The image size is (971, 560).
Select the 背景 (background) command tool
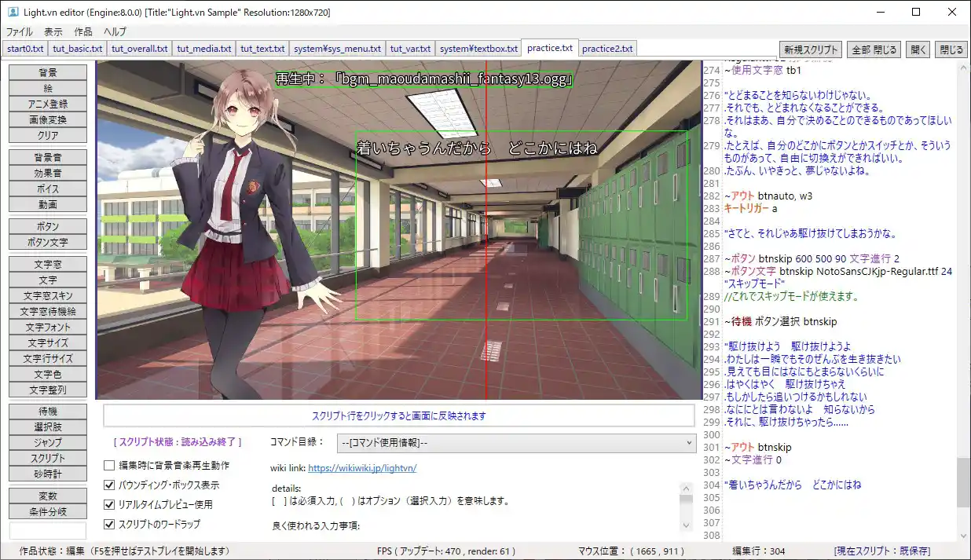click(x=46, y=71)
